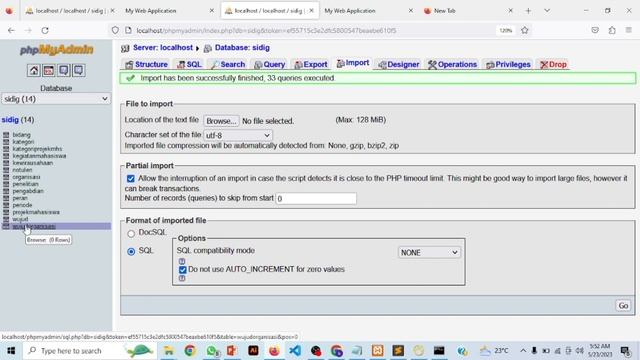This screenshot has width=640, height=360.
Task: Open the penelitian table
Action: point(25,184)
